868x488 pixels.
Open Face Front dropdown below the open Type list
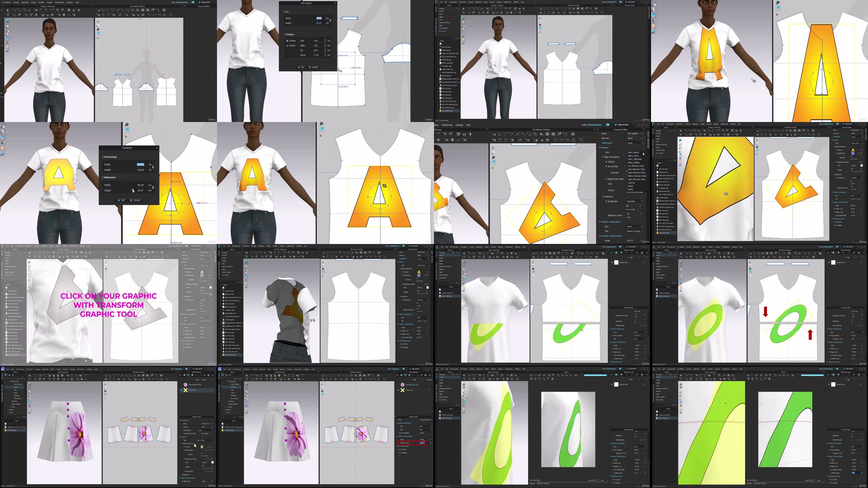634,226
